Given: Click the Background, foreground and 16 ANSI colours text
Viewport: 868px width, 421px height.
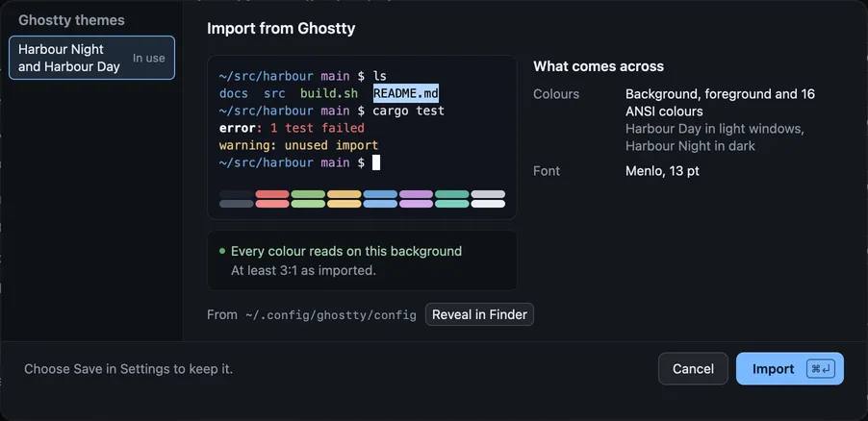Looking at the screenshot, I should click(x=720, y=102).
